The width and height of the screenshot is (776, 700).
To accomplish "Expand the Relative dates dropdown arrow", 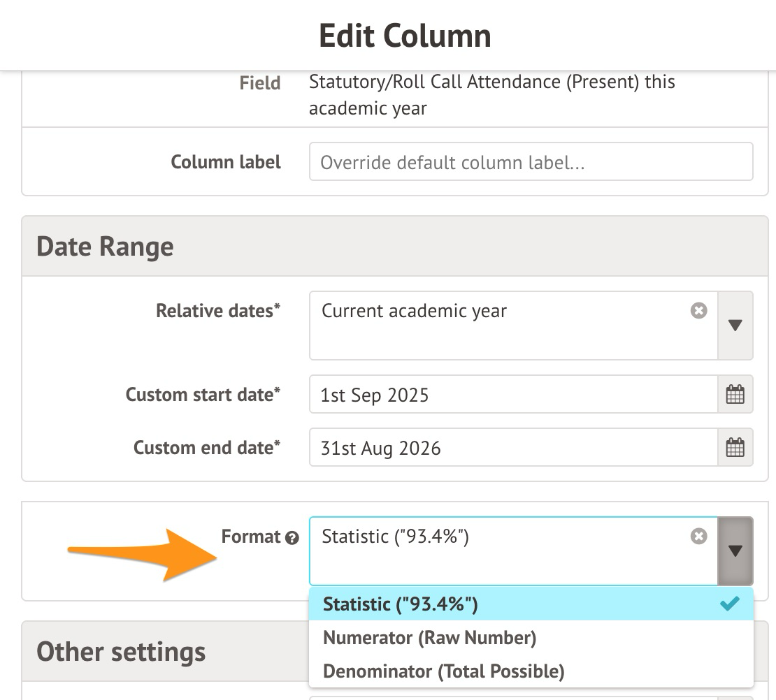I will (735, 326).
